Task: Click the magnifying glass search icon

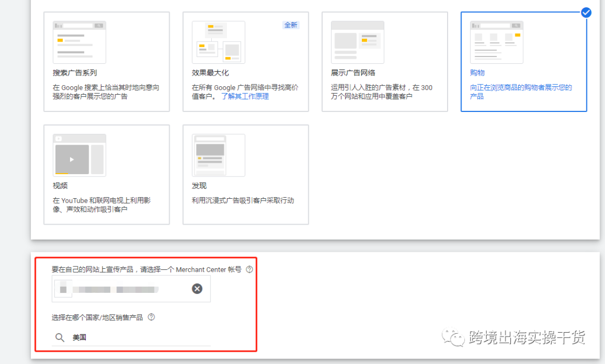Action: pos(60,337)
